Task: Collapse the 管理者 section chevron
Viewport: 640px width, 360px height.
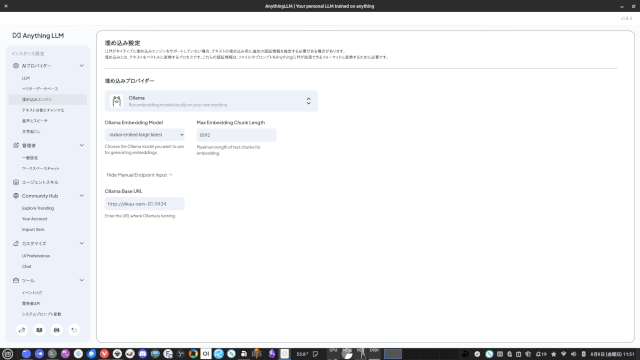Action: [82, 145]
